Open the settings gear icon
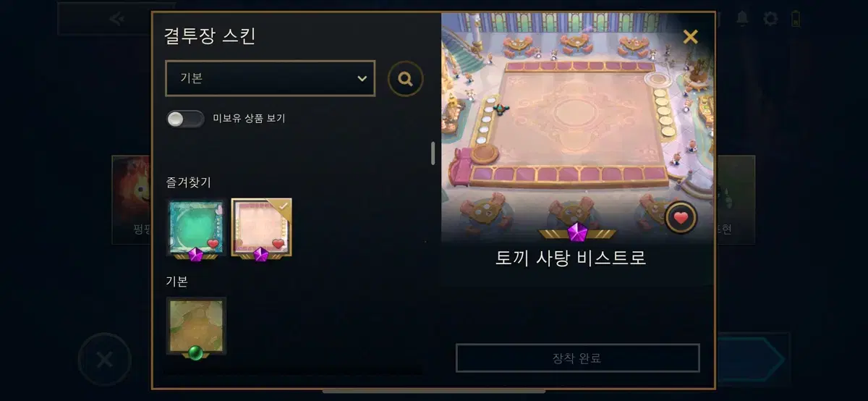Image resolution: width=868 pixels, height=401 pixels. [x=771, y=19]
